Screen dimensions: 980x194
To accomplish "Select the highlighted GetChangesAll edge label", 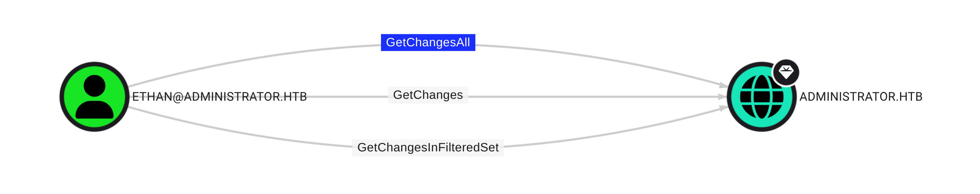I will [428, 43].
